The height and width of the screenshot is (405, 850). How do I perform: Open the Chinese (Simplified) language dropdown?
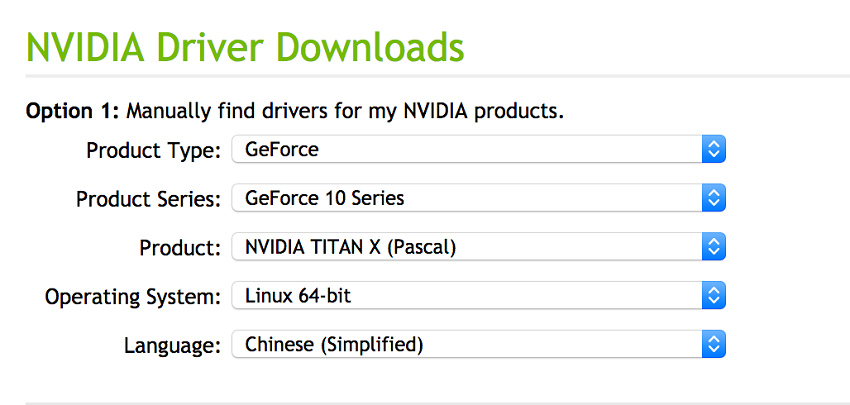(478, 345)
